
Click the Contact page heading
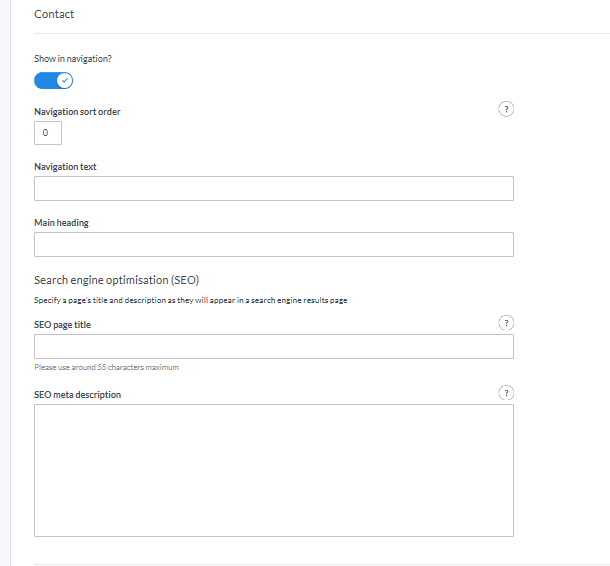pos(54,15)
